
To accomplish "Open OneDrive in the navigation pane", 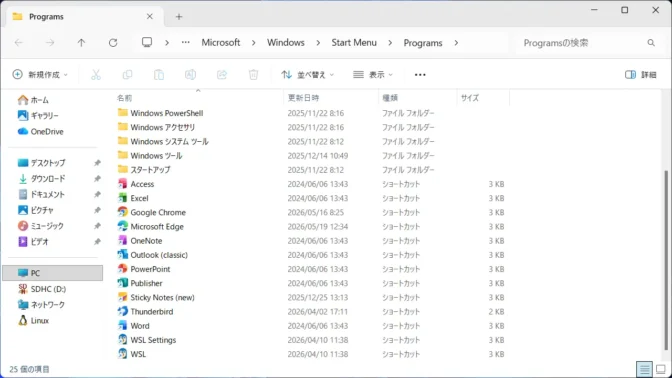I will tap(41, 132).
